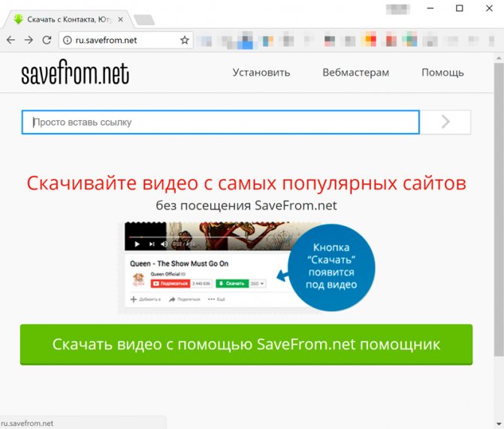The image size is (504, 429).
Task: Click the three-dot Ещё icon
Action: coord(211,300)
